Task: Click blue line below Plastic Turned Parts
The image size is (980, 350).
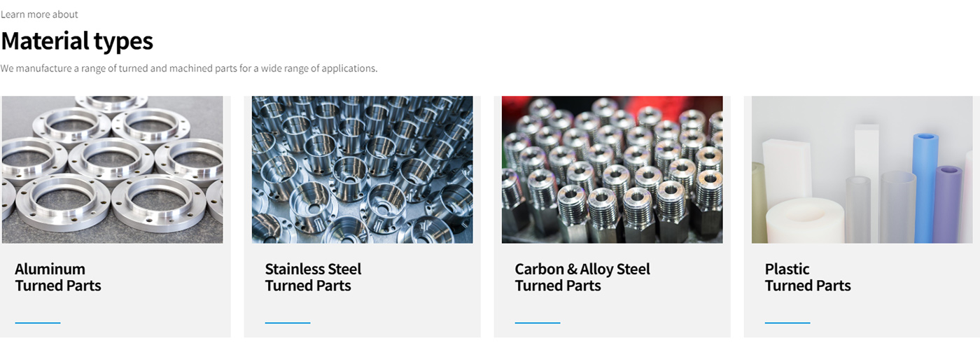Action: [x=787, y=323]
